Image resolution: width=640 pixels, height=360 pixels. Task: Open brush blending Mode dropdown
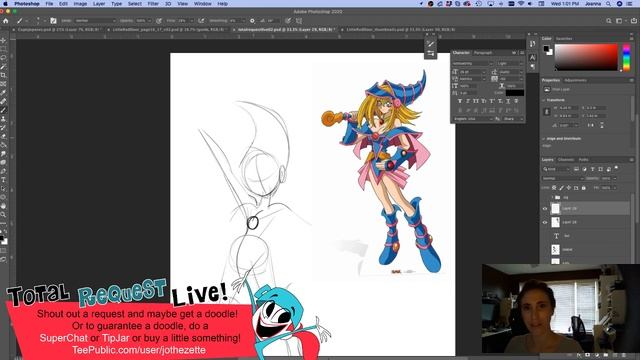click(x=95, y=20)
